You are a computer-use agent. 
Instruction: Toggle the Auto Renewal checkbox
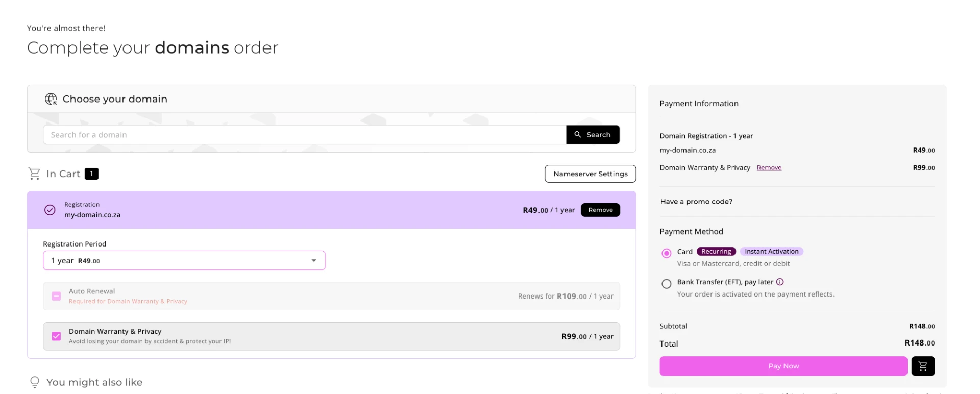pos(57,296)
